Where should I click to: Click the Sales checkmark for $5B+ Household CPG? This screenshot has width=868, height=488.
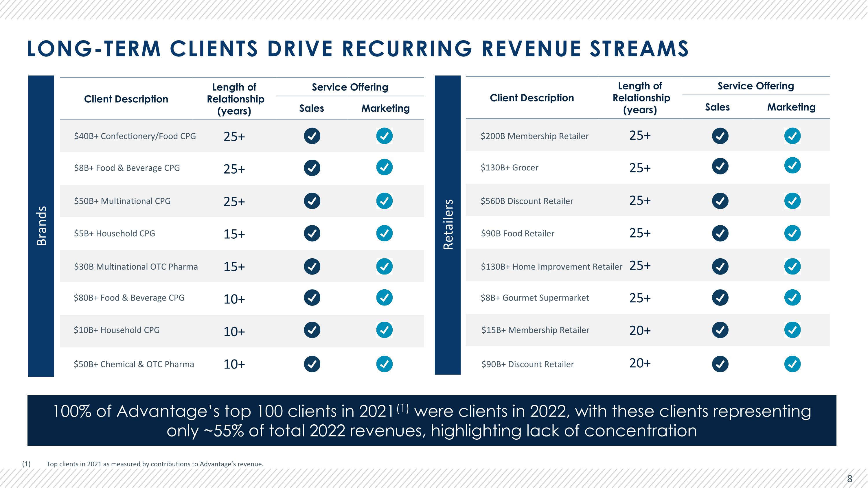[312, 233]
